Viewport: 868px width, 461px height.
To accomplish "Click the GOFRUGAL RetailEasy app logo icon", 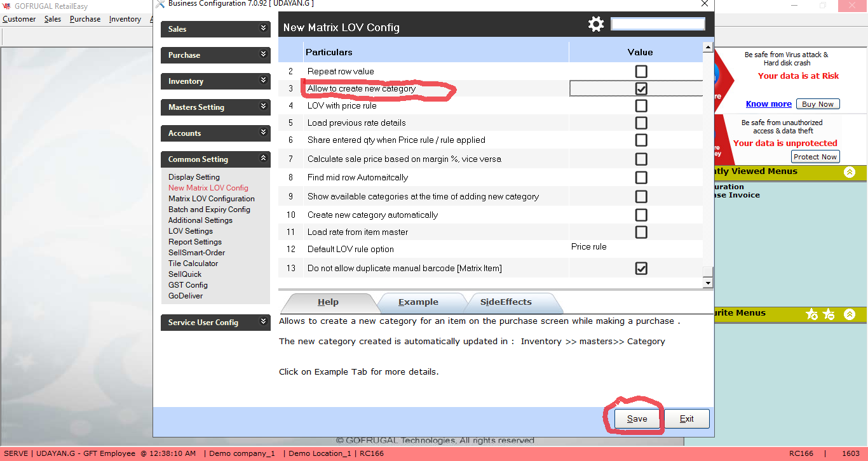I will point(7,6).
